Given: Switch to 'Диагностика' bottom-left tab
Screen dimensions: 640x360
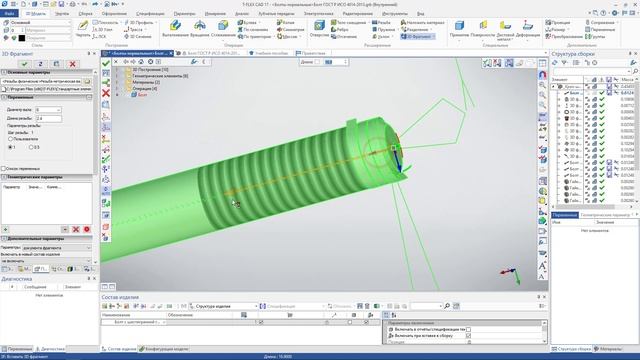Looking at the screenshot, I should tap(50, 349).
